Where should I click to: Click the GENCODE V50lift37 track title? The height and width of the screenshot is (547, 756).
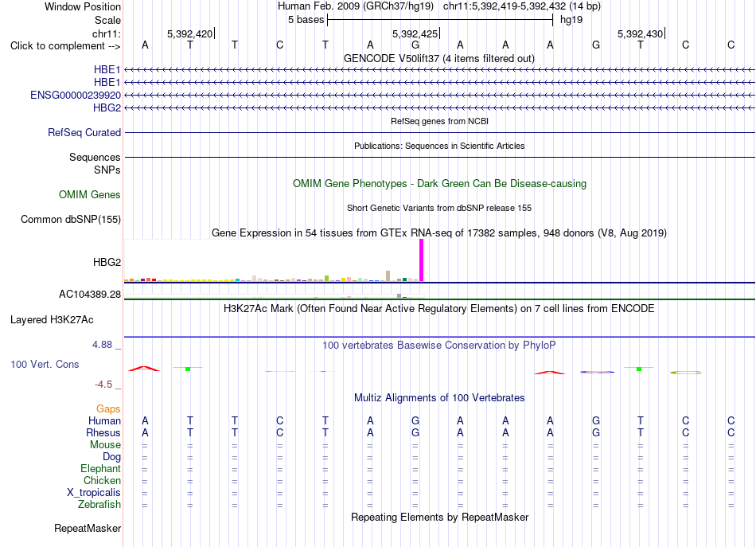point(439,58)
